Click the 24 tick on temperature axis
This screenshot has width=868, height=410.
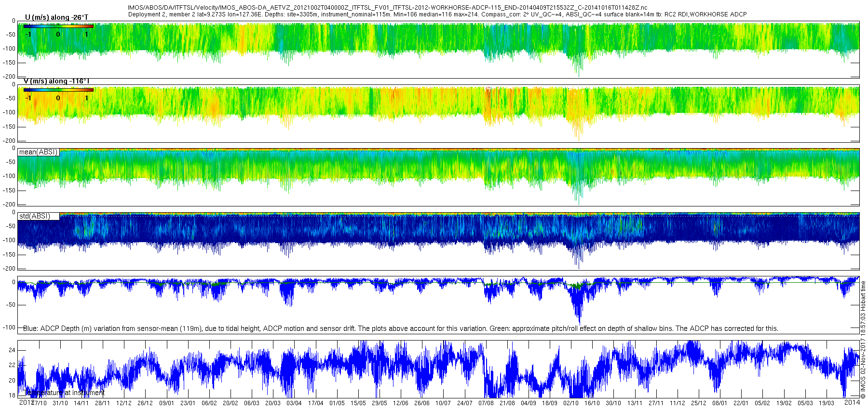(x=13, y=350)
